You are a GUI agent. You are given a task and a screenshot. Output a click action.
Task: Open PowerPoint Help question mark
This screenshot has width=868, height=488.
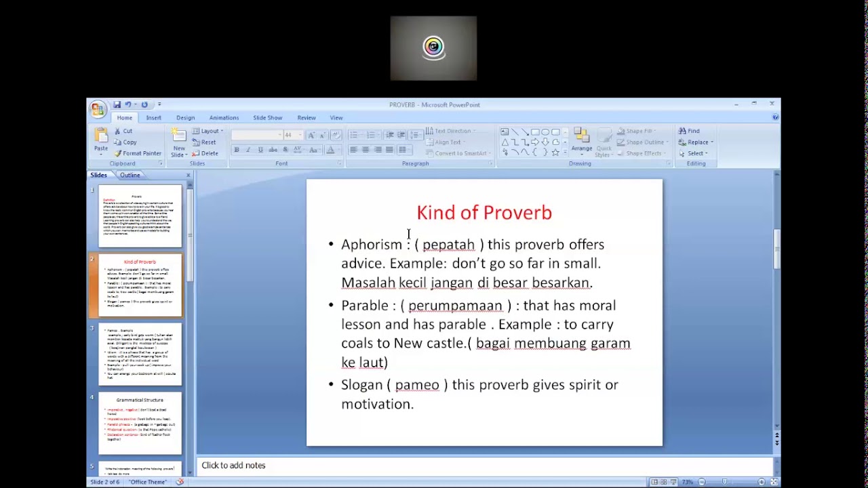coord(775,117)
